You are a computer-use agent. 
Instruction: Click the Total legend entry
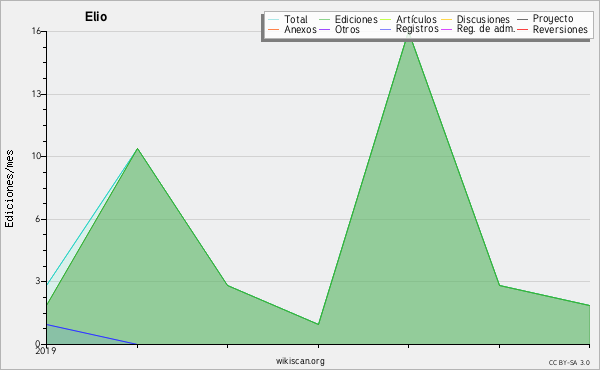coord(288,19)
